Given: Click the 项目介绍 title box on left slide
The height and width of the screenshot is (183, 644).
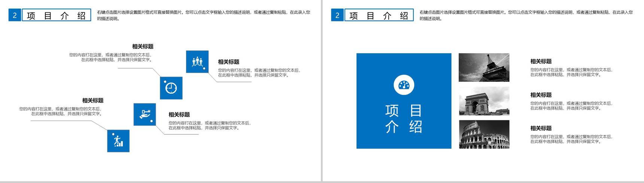Looking at the screenshot, I should [x=57, y=15].
